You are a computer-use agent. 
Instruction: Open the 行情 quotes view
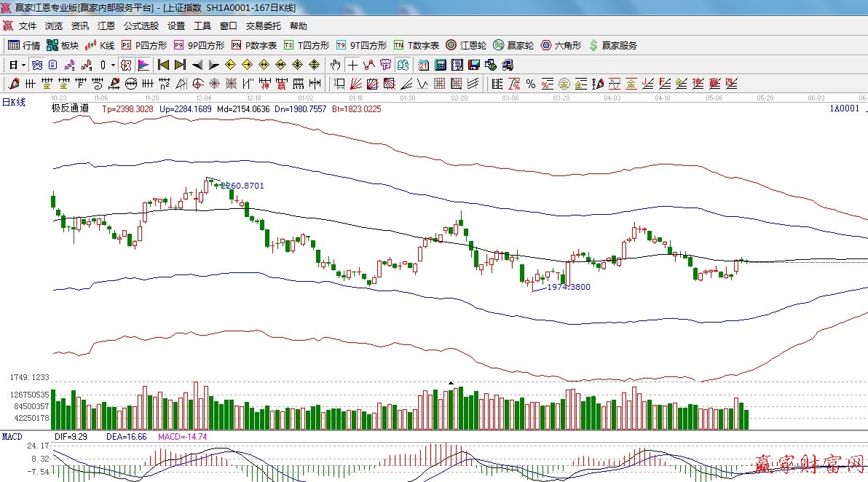pos(24,45)
